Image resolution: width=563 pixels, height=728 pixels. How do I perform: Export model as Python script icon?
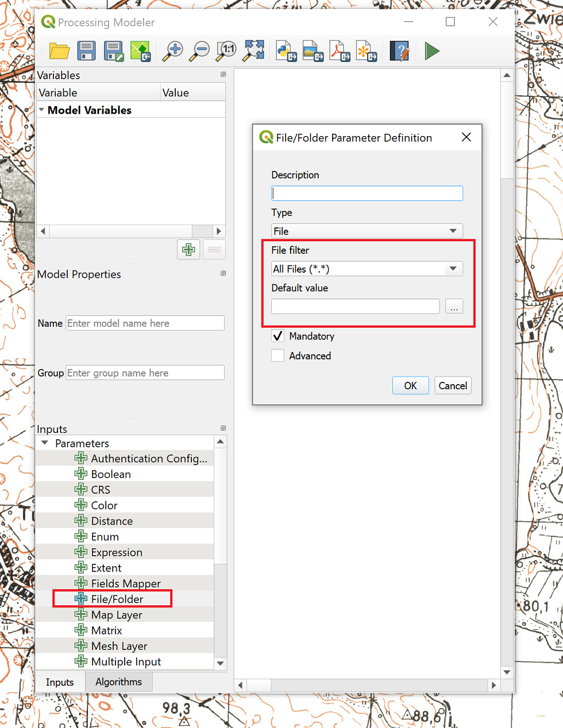[x=286, y=51]
